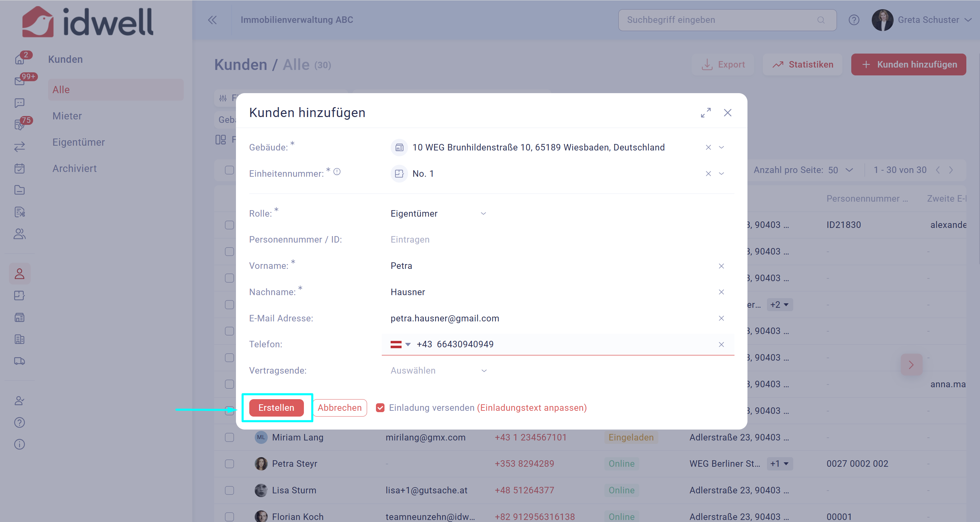Click the Abbrechen button
980x522 pixels.
340,408
